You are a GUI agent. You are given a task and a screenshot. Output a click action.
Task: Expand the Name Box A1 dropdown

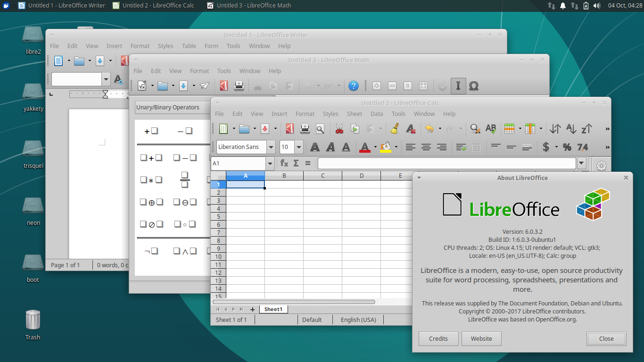pyautogui.click(x=270, y=163)
